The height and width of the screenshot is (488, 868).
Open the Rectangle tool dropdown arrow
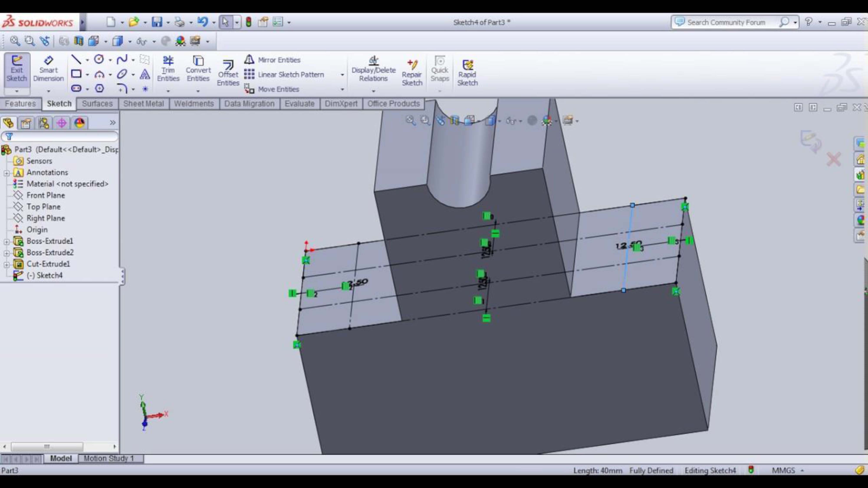87,74
